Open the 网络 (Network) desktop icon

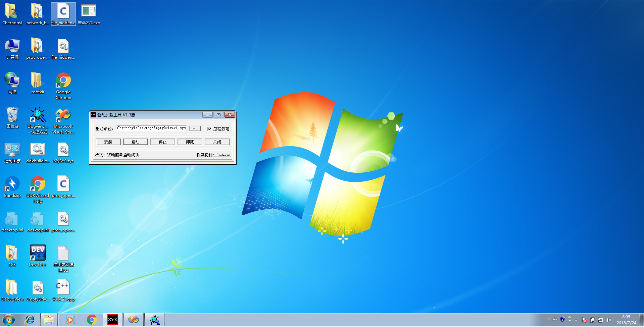(x=12, y=83)
